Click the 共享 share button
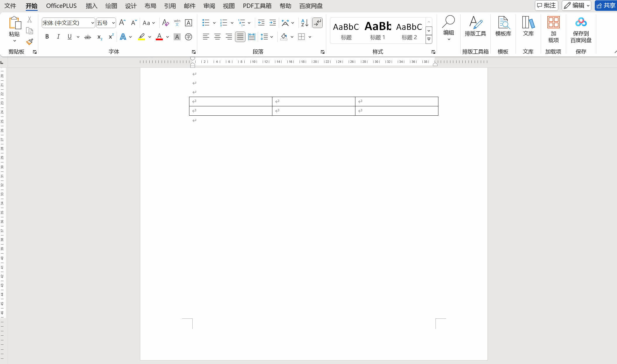The width and height of the screenshot is (617, 364). (606, 6)
